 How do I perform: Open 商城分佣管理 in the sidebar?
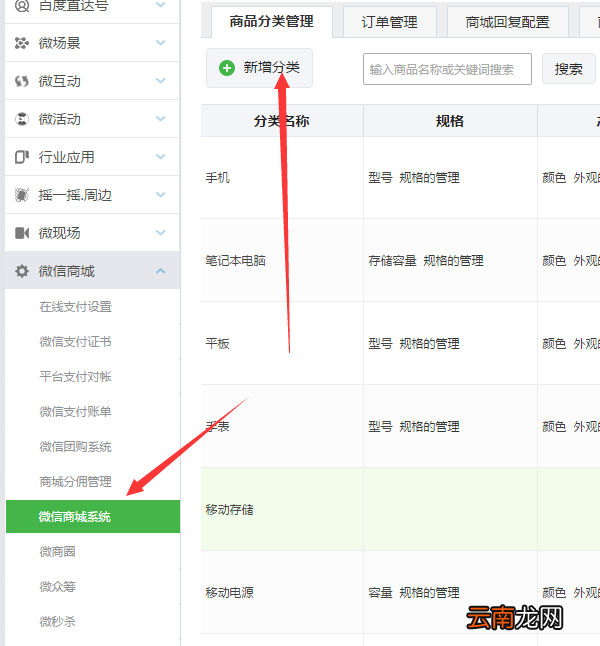(75, 482)
